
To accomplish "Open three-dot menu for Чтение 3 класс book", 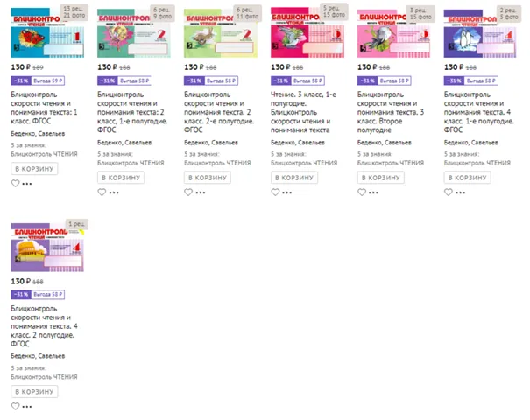I will [287, 192].
